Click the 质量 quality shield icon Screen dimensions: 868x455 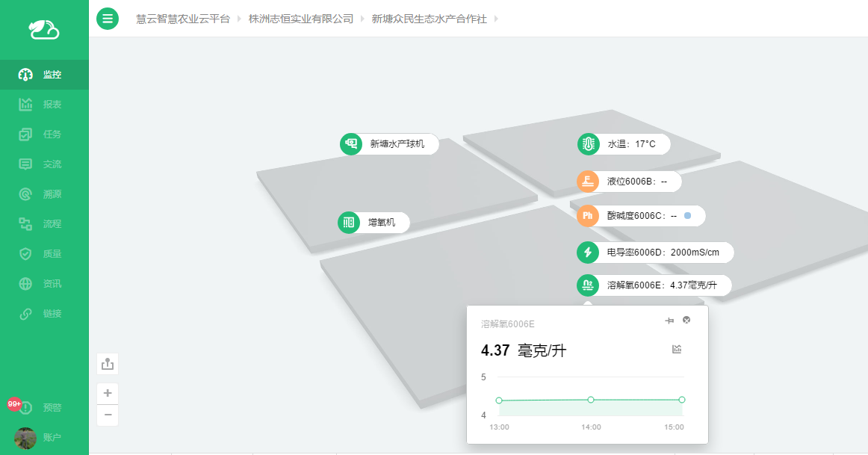(25, 254)
